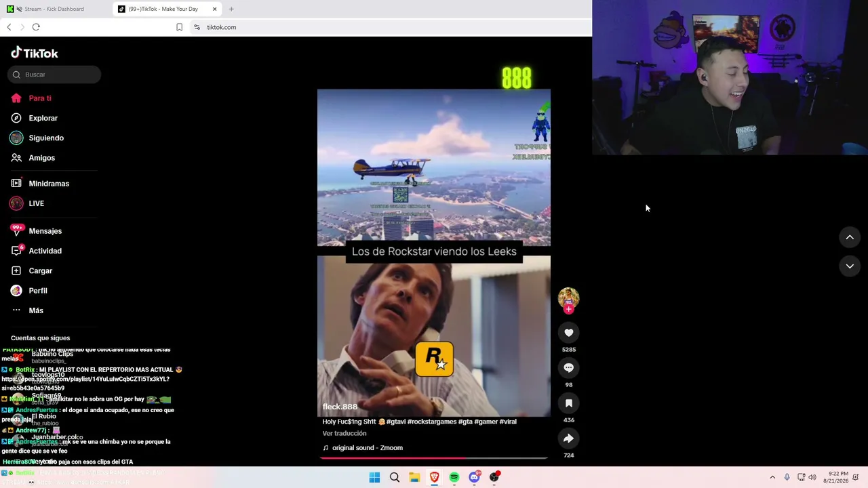Click the browser forward arrow
This screenshot has width=868, height=488.
(22, 27)
